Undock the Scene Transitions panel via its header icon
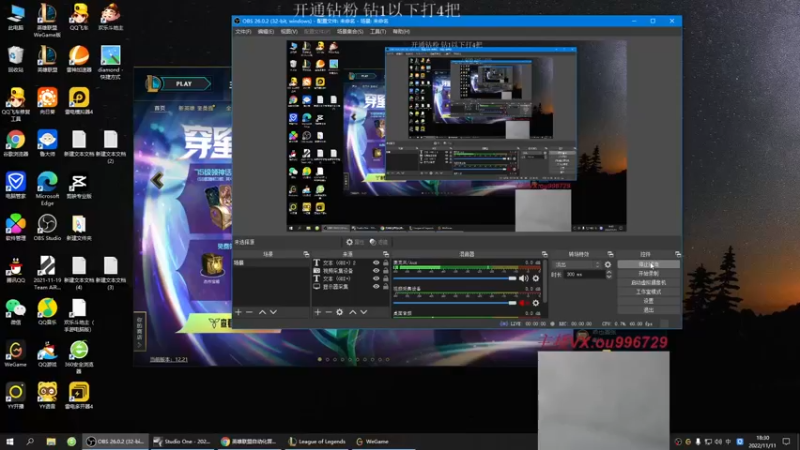Image resolution: width=800 pixels, height=450 pixels. pyautogui.click(x=610, y=254)
